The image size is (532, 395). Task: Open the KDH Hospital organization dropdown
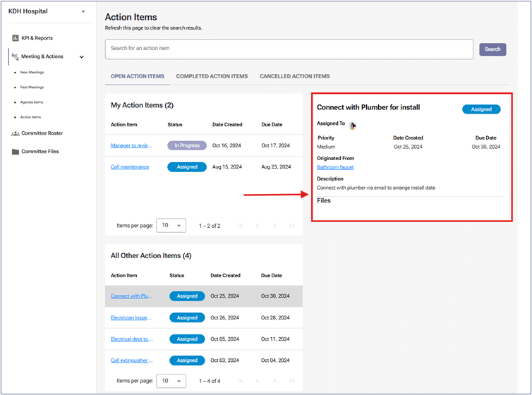click(83, 12)
